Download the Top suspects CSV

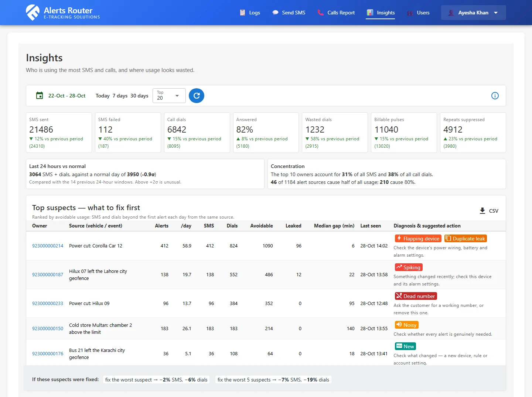click(x=489, y=211)
